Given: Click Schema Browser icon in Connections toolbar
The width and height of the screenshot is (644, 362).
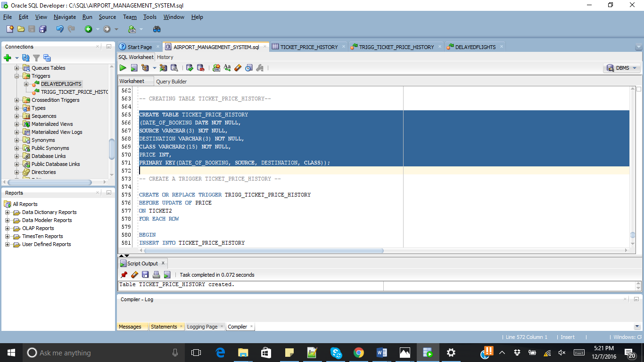Looking at the screenshot, I should coord(47,58).
